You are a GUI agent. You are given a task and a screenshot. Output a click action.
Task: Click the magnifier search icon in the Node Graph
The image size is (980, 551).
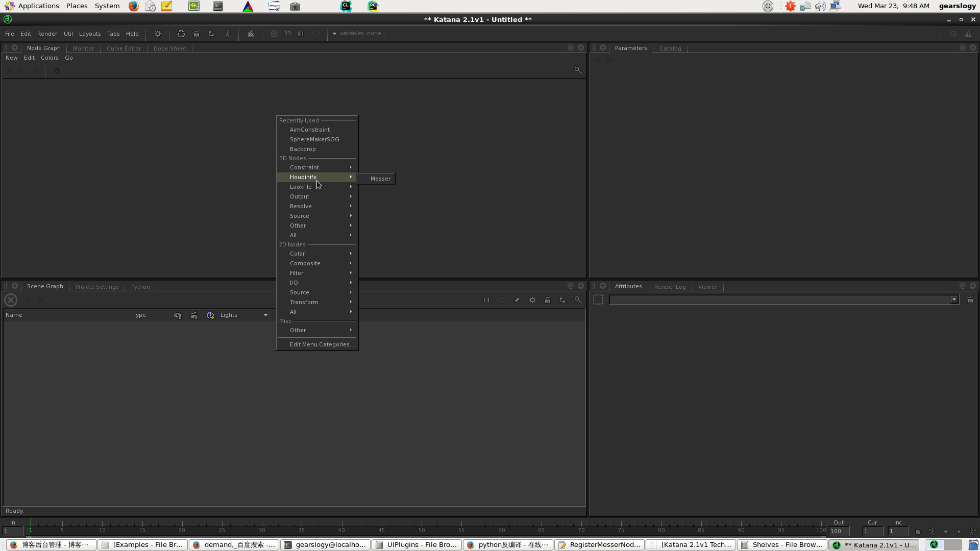pos(578,70)
